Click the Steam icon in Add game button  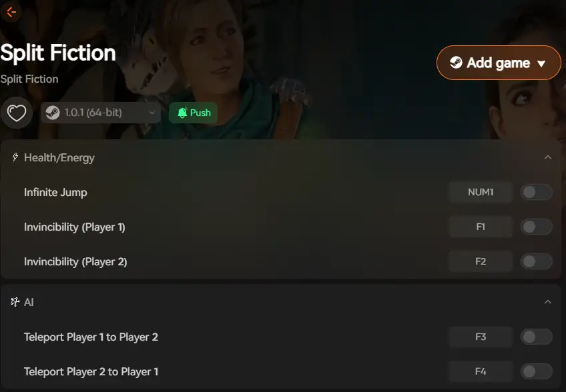456,63
